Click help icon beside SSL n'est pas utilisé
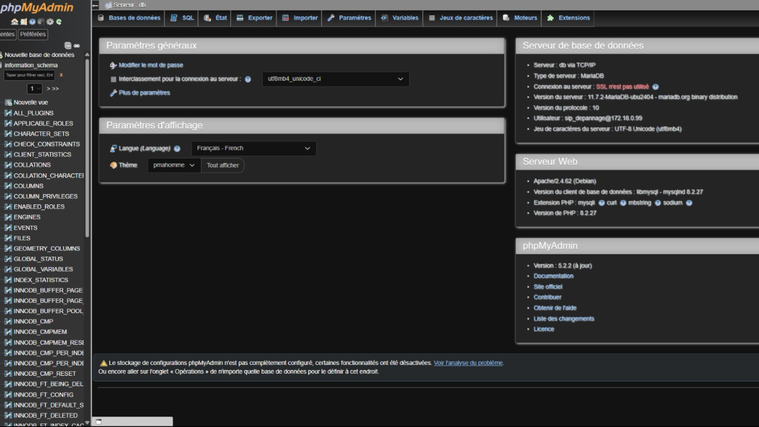The image size is (759, 427). [x=656, y=87]
